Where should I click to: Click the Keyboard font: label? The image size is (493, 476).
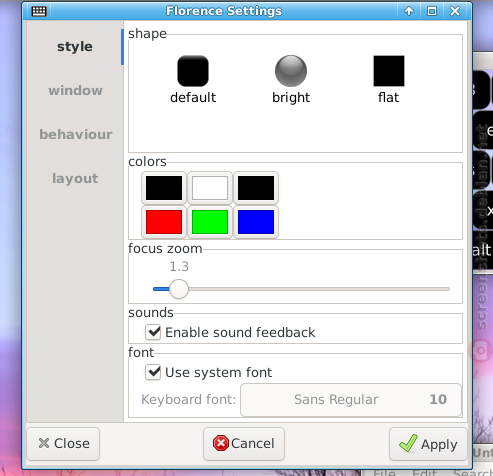point(188,399)
